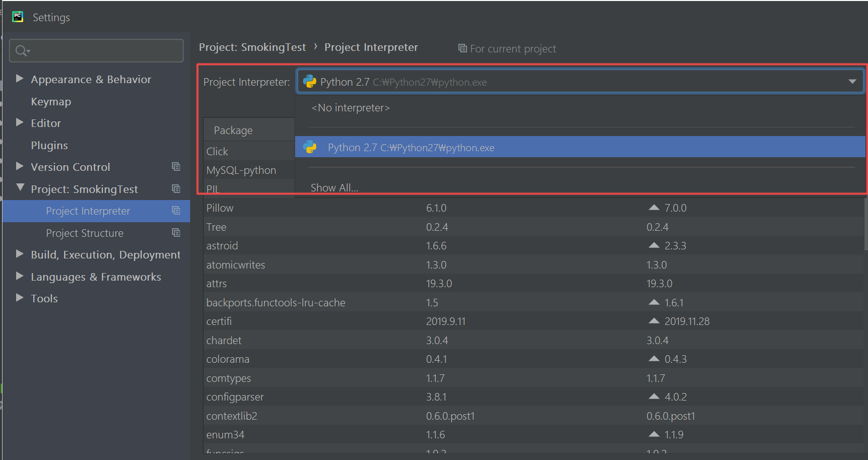
Task: Expand the Editor section
Action: click(20, 122)
